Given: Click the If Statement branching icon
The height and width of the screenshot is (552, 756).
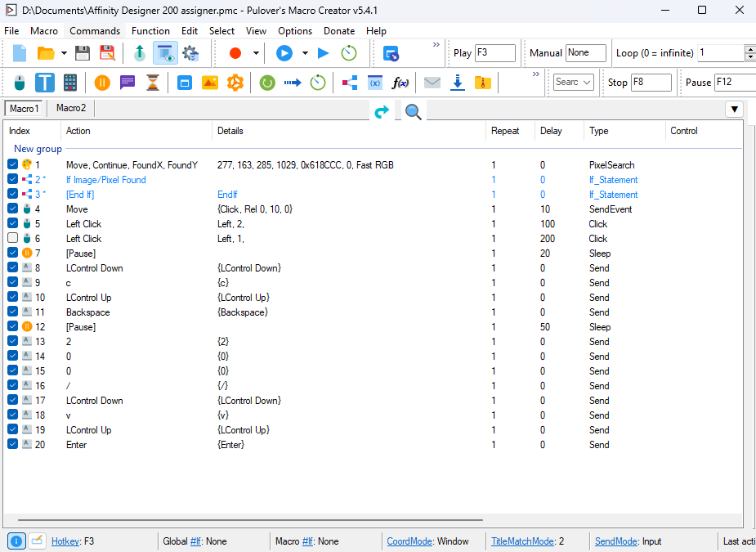Looking at the screenshot, I should click(x=350, y=83).
